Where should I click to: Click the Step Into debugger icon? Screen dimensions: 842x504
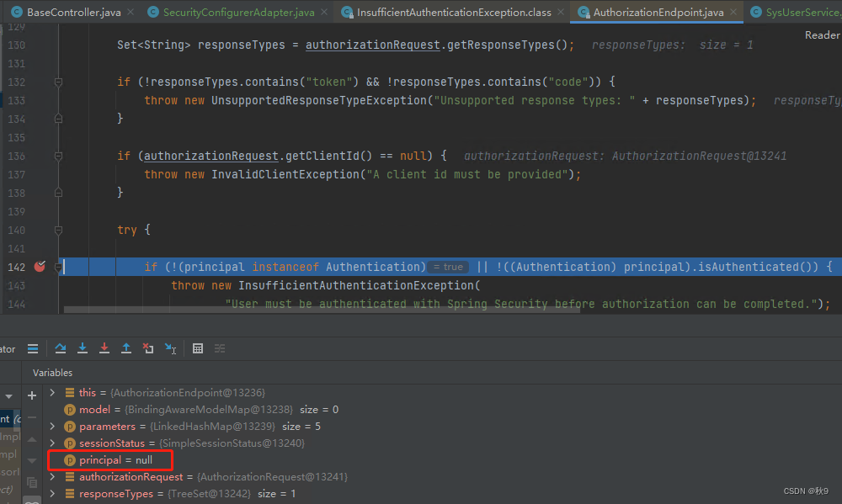[83, 347]
